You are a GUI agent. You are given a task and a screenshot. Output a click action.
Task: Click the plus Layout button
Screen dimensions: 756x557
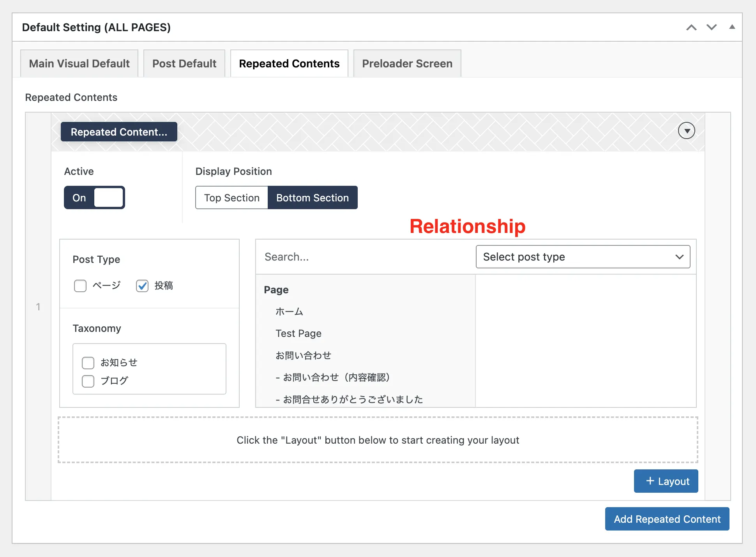pos(666,481)
